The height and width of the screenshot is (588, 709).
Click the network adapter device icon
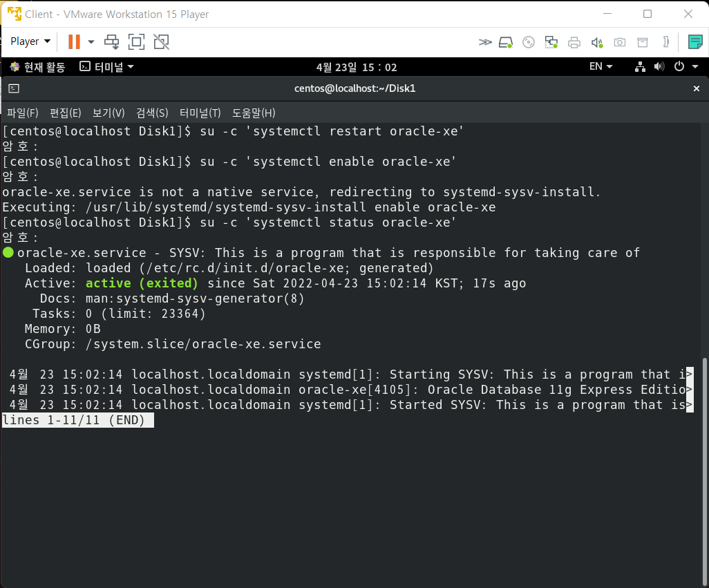tap(551, 42)
